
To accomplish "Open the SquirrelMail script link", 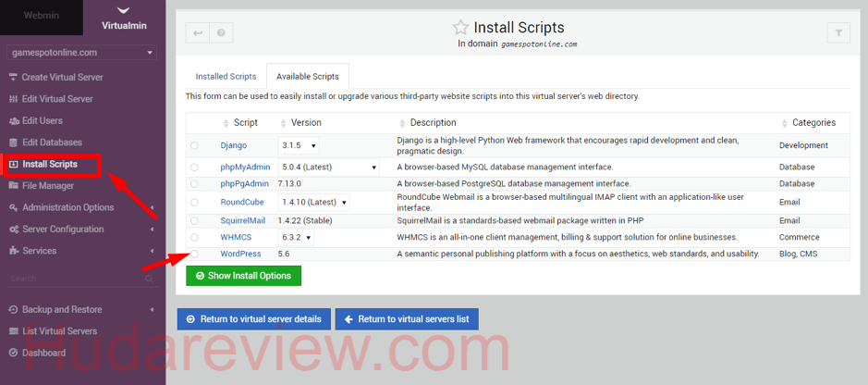I will (243, 220).
